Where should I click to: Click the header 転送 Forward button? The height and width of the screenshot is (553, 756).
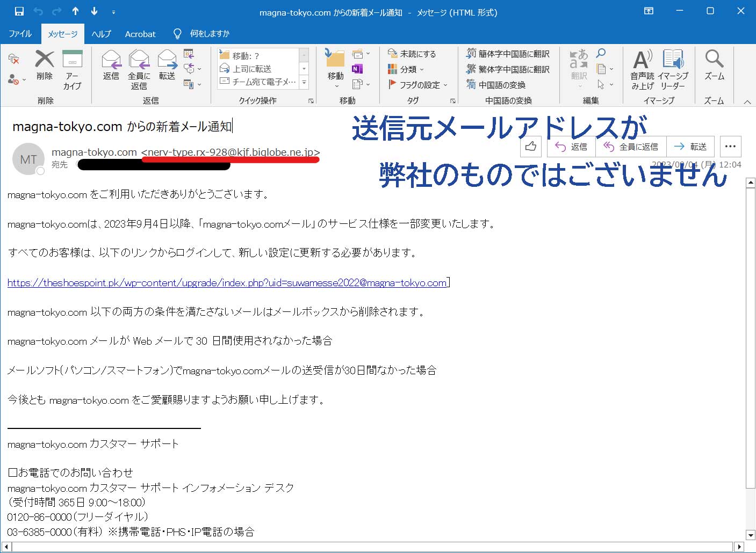(x=690, y=146)
